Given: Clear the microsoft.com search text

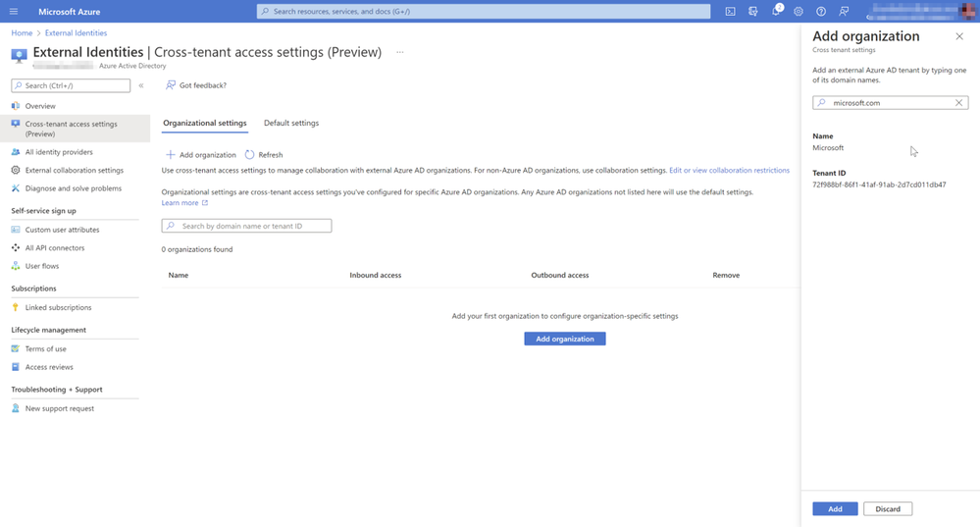Looking at the screenshot, I should tap(958, 102).
